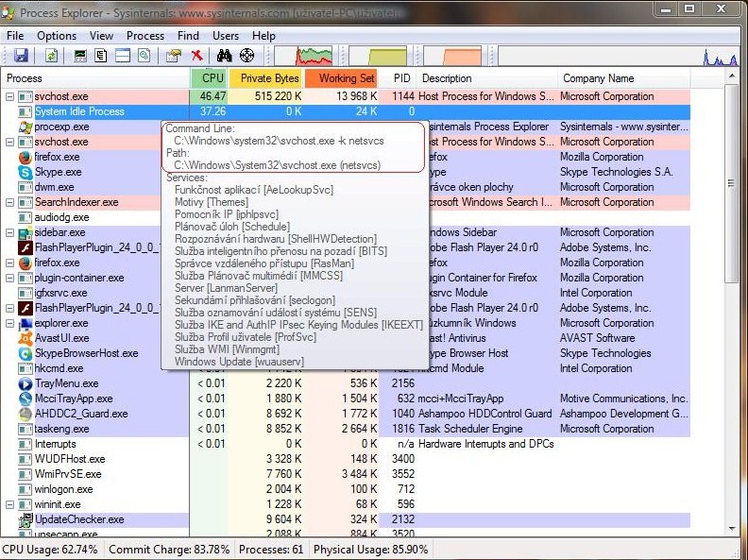The height and width of the screenshot is (560, 748).
Task: Collapse the explorer.exe process tree
Action: coord(10,323)
